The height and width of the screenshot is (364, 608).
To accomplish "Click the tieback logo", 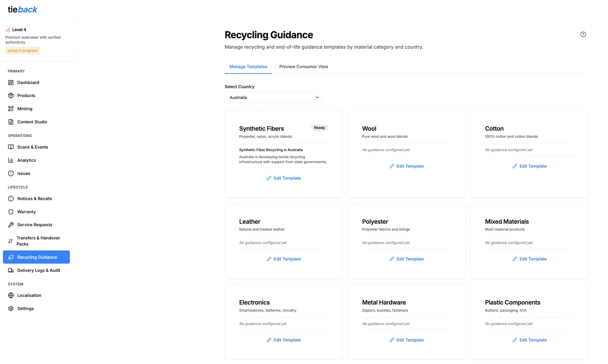I will (x=23, y=9).
